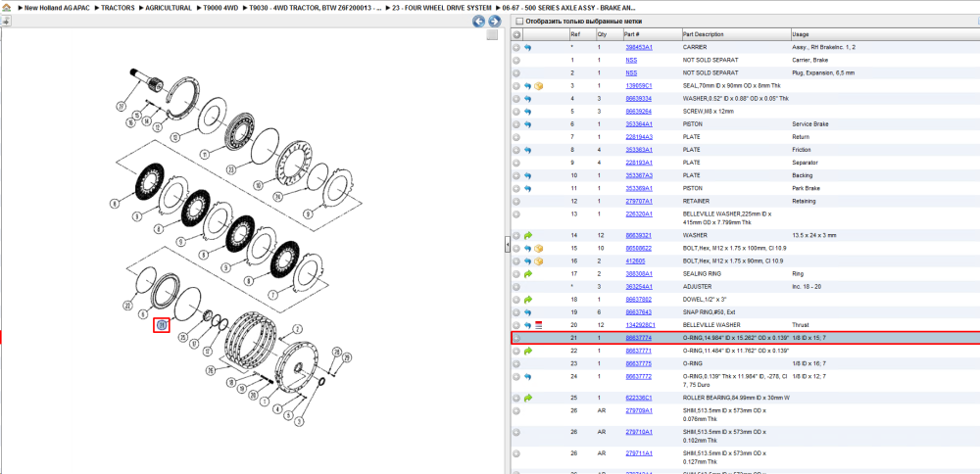Screen dimensions: 980x474
Task: Open TRACTORS breadcrumb
Action: click(118, 8)
